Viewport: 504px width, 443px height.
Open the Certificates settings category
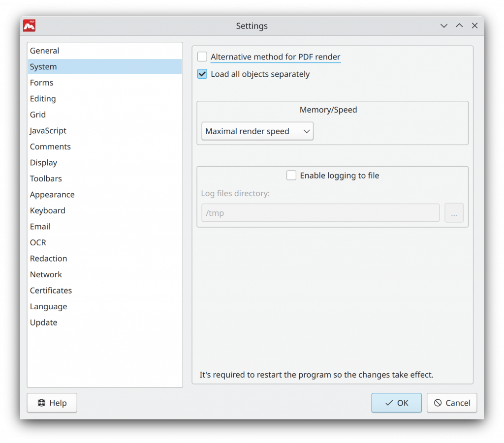tap(105, 291)
